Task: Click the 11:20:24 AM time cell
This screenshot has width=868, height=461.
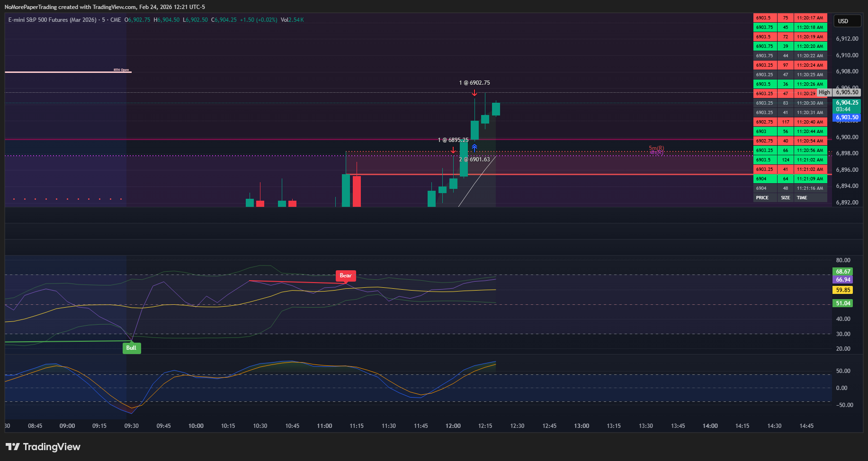Action: coord(810,65)
